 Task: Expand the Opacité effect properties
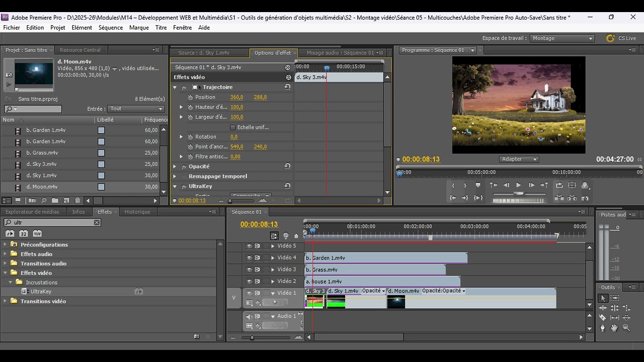(175, 166)
